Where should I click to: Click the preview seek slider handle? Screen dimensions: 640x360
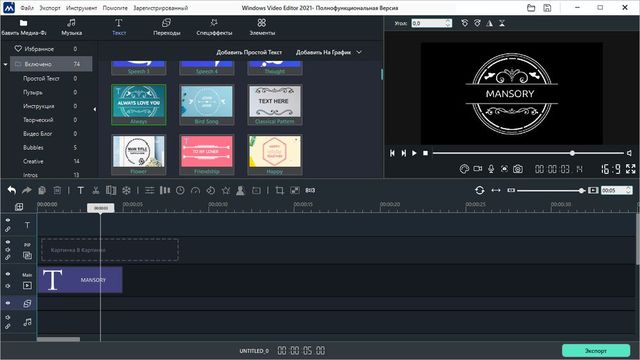tap(572, 153)
